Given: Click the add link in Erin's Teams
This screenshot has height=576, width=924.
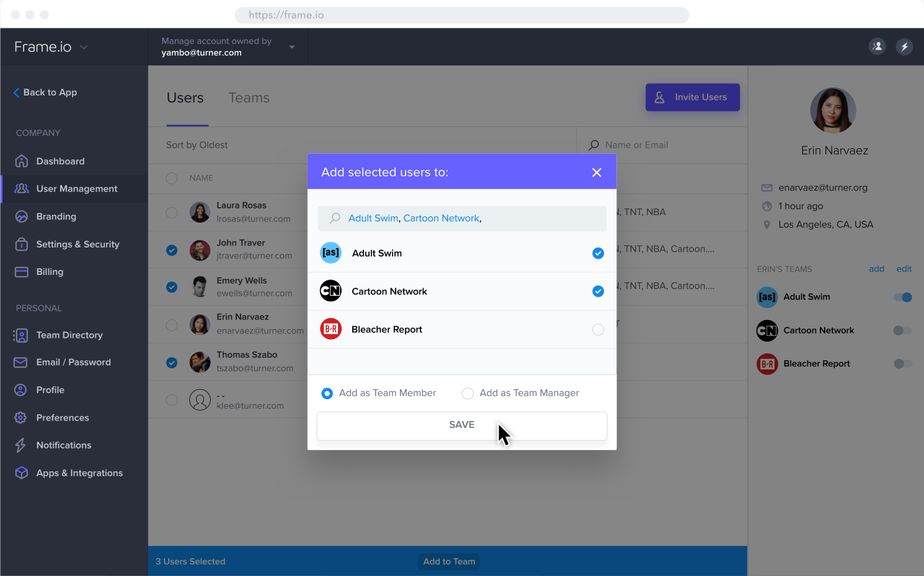Looking at the screenshot, I should (x=877, y=269).
